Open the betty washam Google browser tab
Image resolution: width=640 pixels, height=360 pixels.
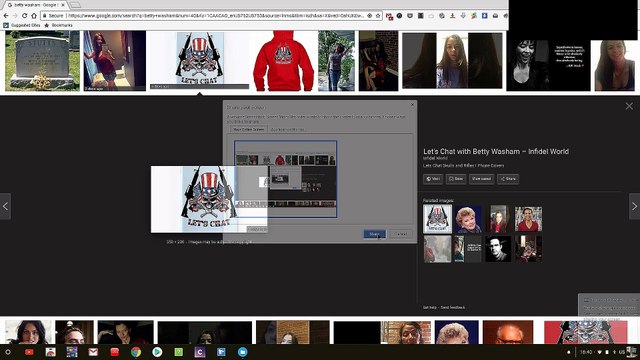(x=35, y=5)
